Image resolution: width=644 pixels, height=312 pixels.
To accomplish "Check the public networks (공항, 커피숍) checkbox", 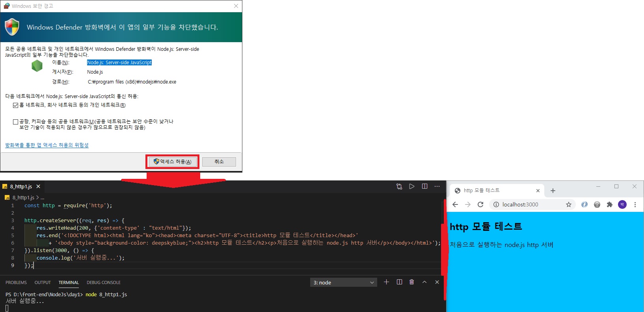I will [x=15, y=122].
